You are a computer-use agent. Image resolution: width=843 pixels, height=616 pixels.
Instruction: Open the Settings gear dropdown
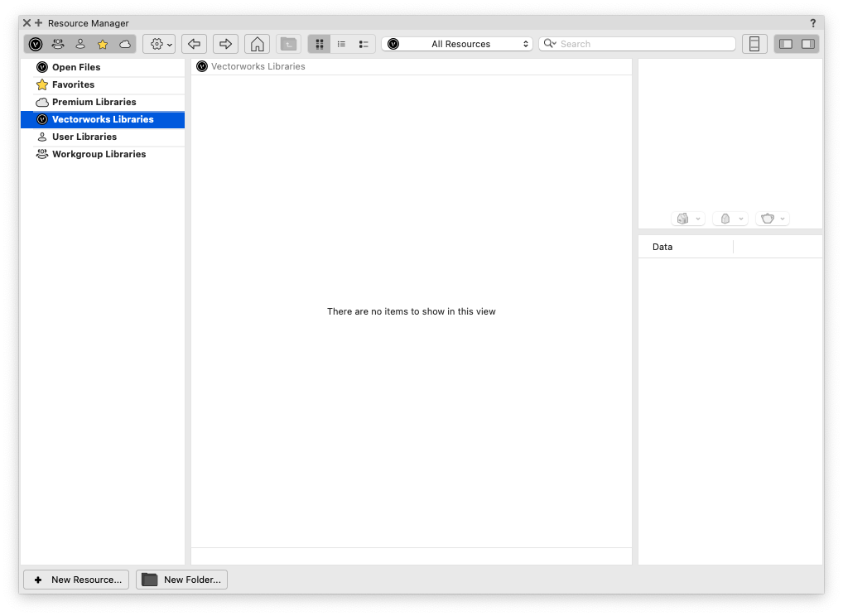(158, 43)
